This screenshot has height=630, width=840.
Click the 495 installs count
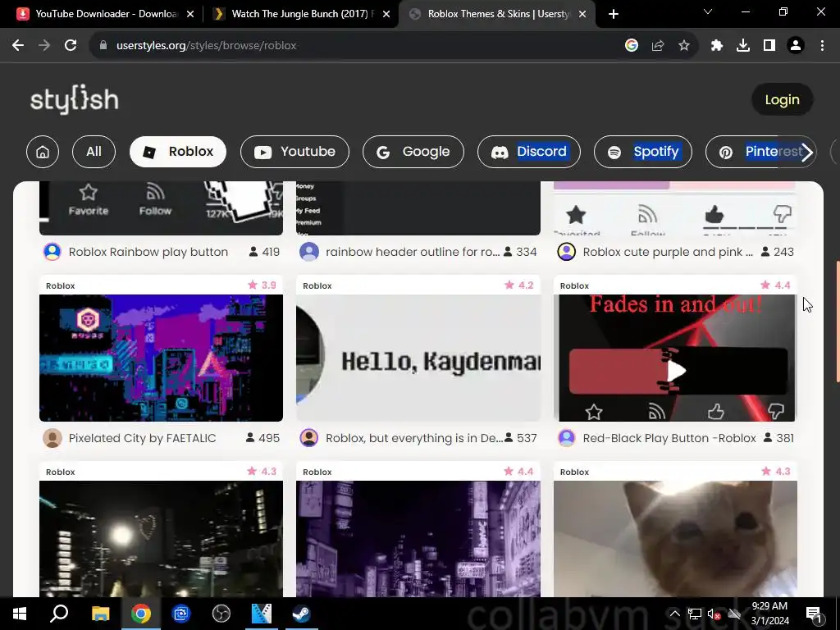pyautogui.click(x=262, y=438)
